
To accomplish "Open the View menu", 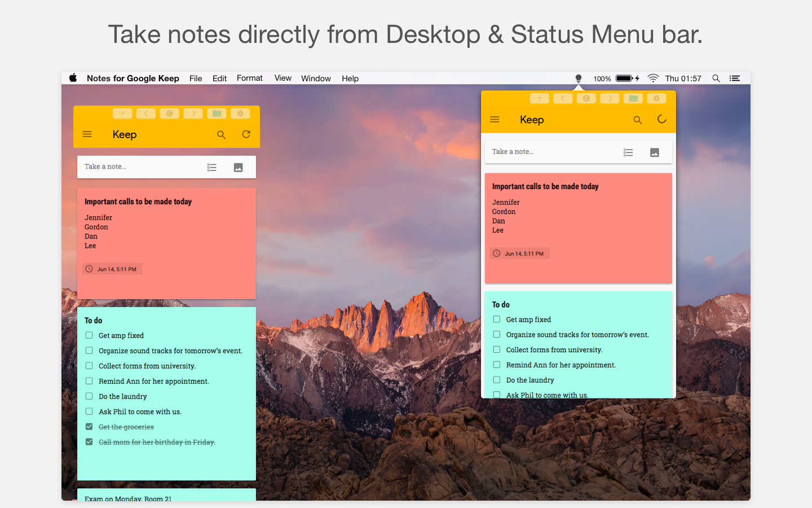I will 283,78.
